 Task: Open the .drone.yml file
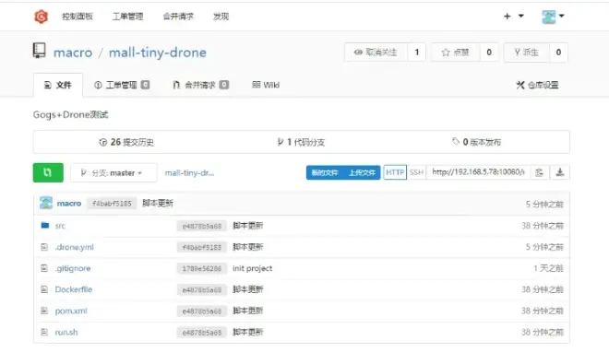coord(74,247)
